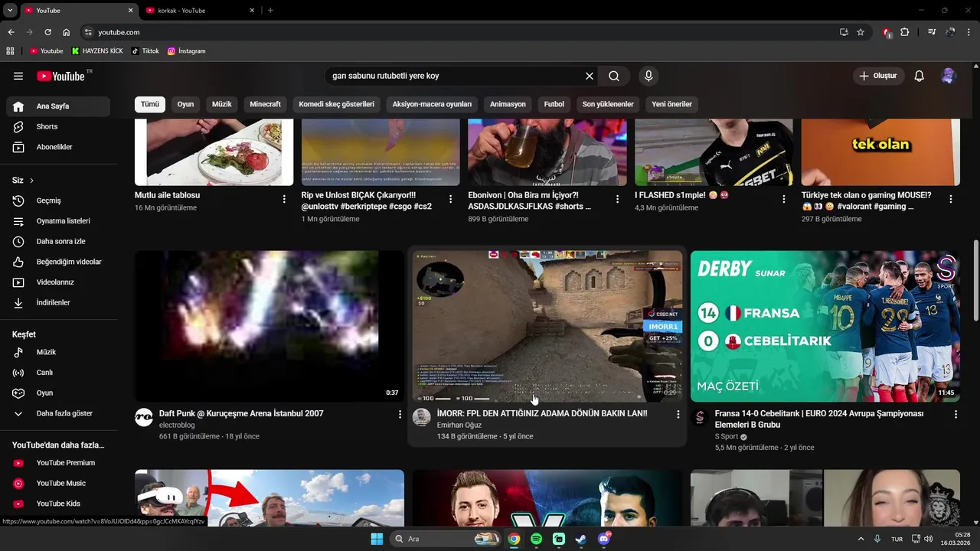Go to Abonelikler in sidebar

58,147
